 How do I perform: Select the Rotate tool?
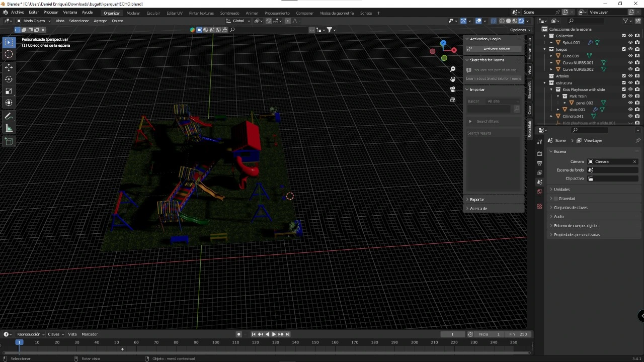[9, 78]
